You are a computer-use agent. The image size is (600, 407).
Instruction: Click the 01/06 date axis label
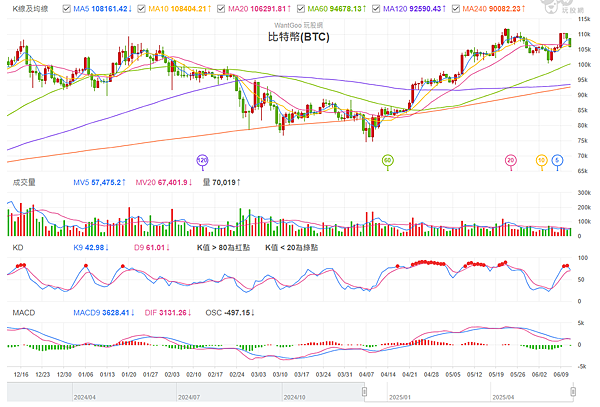click(x=86, y=374)
